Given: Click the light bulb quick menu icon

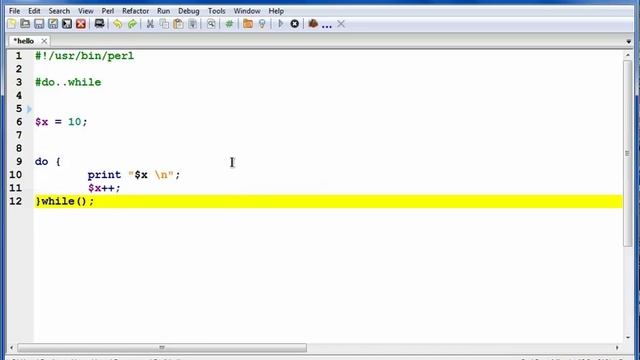Looking at the screenshot, I should point(262,24).
